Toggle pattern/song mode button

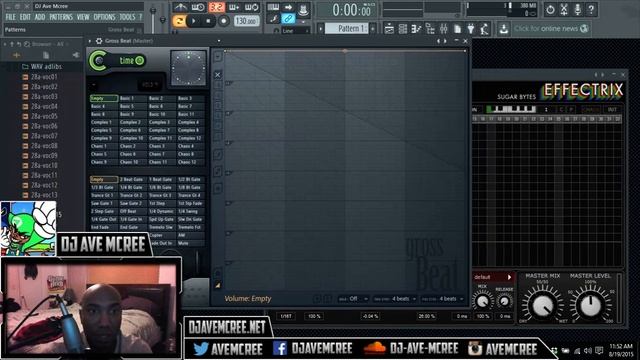pos(178,21)
